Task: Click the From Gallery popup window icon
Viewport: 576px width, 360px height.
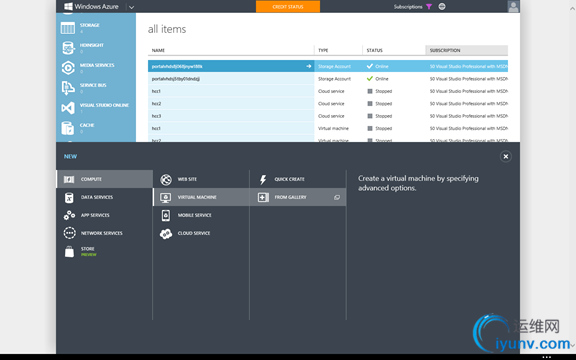Action: [x=336, y=198]
